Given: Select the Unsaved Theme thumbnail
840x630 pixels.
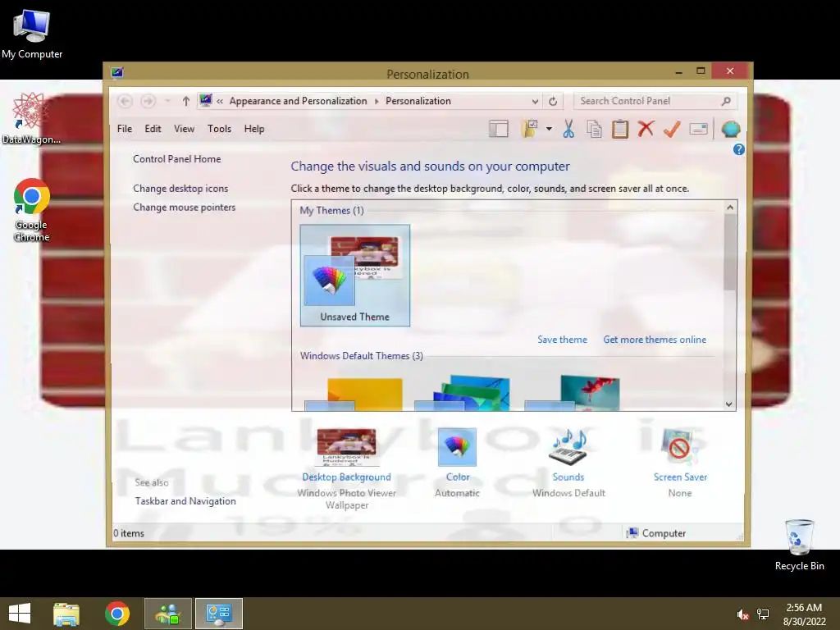Looking at the screenshot, I should tap(354, 276).
